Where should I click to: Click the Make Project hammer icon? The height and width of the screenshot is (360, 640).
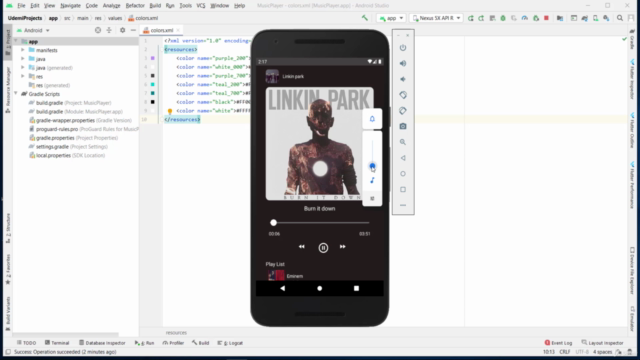[x=365, y=18]
